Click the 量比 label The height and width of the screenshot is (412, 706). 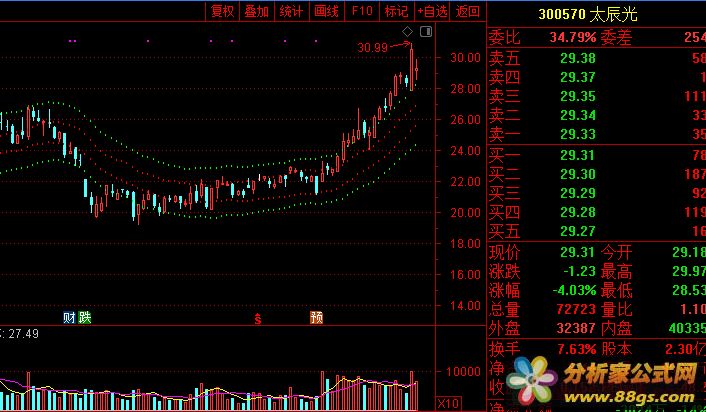pyautogui.click(x=617, y=309)
